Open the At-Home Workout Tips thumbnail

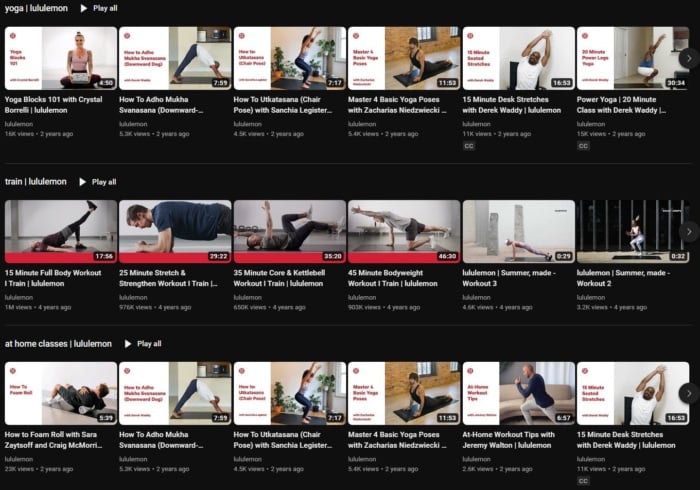519,393
